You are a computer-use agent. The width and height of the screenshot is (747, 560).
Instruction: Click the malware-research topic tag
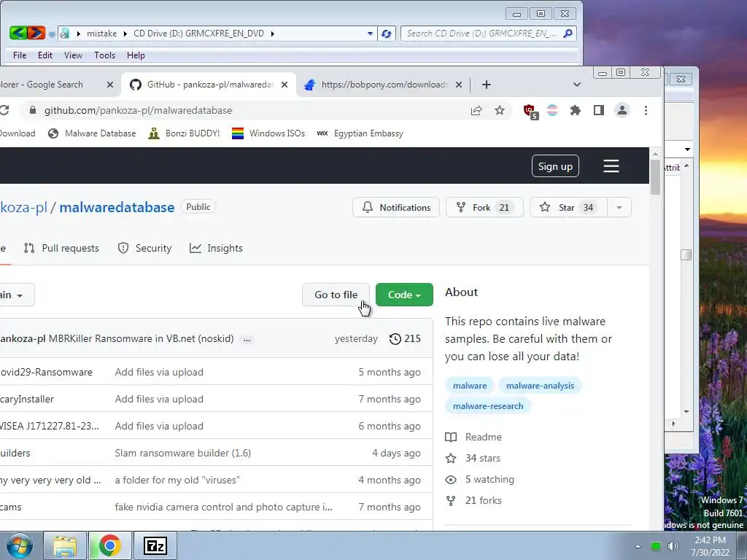click(488, 406)
